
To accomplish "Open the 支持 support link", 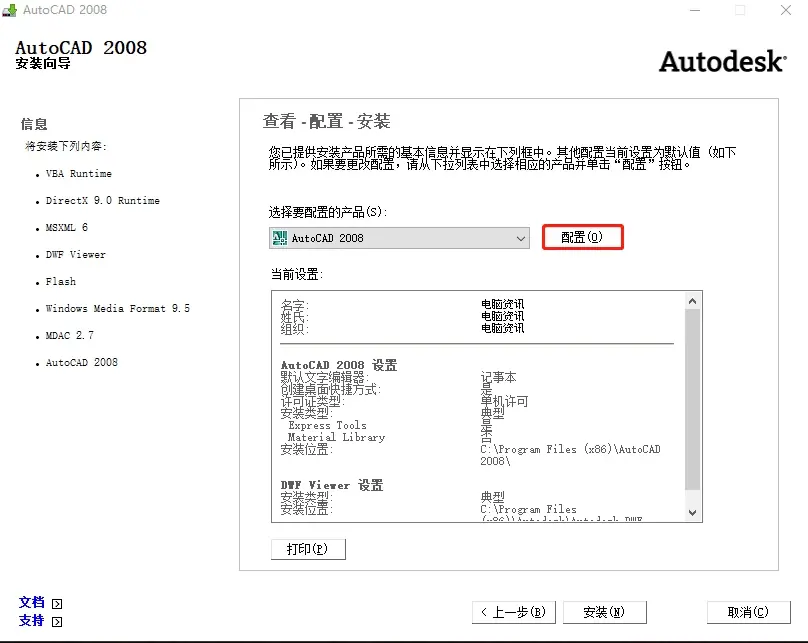I will 31,620.
